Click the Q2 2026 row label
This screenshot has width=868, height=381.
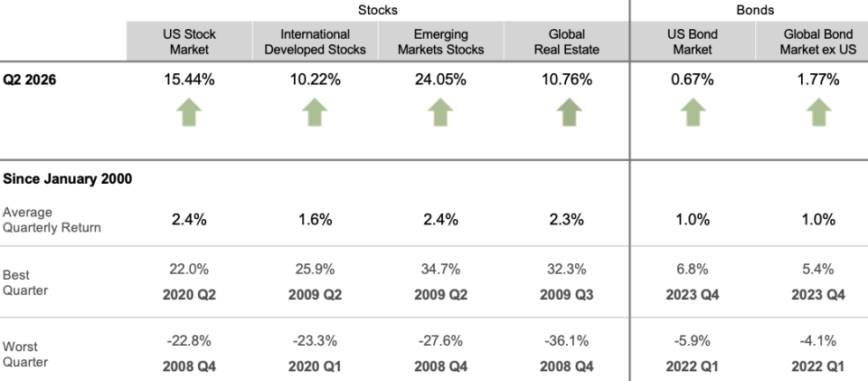coord(29,80)
